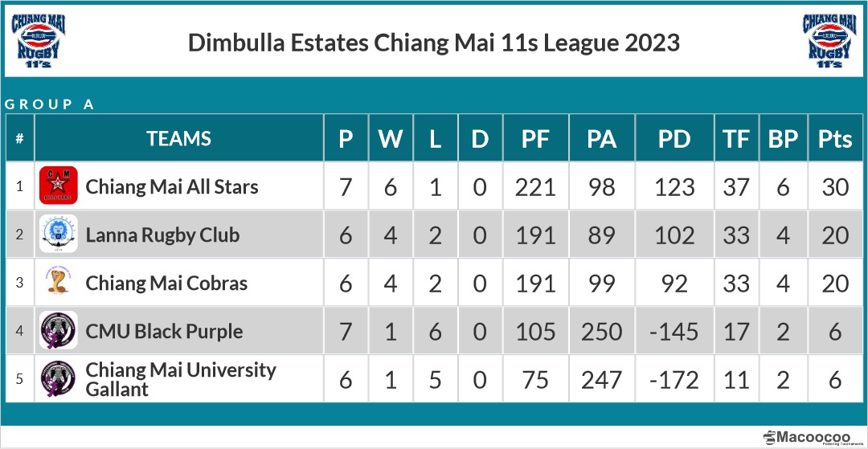The height and width of the screenshot is (449, 868).
Task: Select the TEAMS column header
Action: (x=179, y=139)
